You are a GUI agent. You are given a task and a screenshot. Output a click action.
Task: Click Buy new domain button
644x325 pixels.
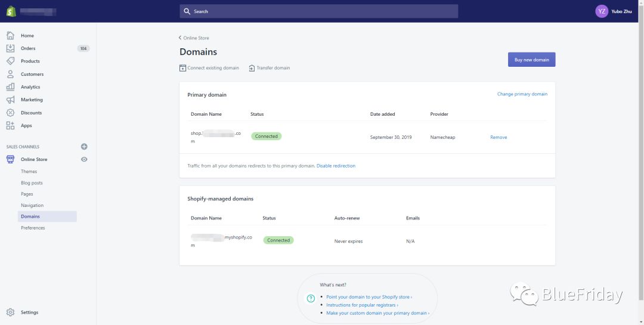pyautogui.click(x=531, y=60)
